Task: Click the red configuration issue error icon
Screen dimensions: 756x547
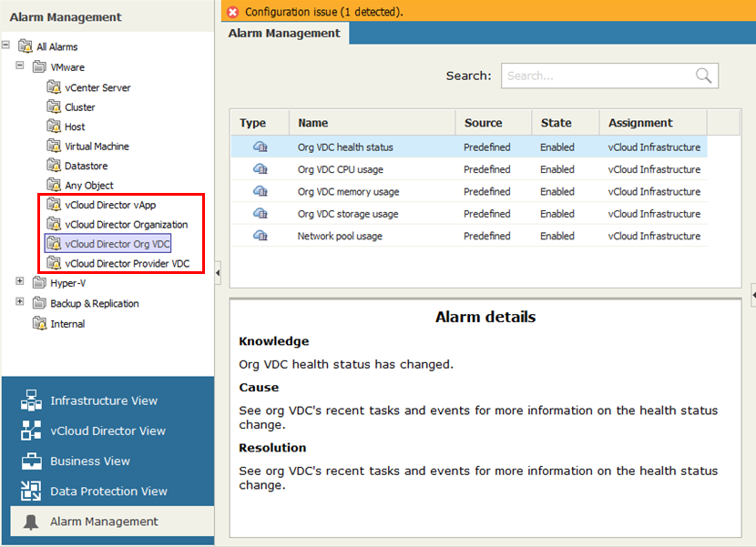Action: [233, 12]
